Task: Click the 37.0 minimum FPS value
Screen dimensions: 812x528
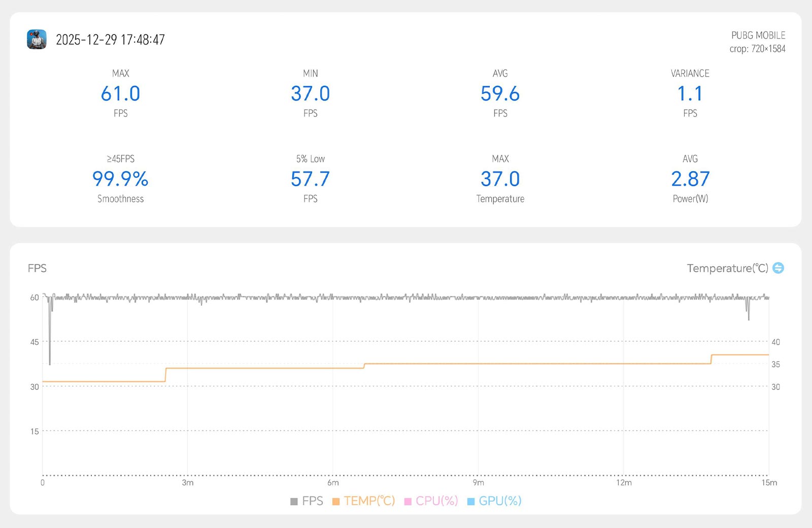Action: (x=310, y=93)
